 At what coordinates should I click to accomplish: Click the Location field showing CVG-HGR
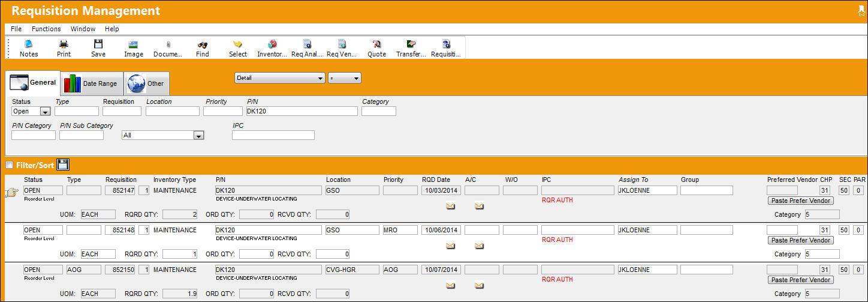[x=352, y=270]
